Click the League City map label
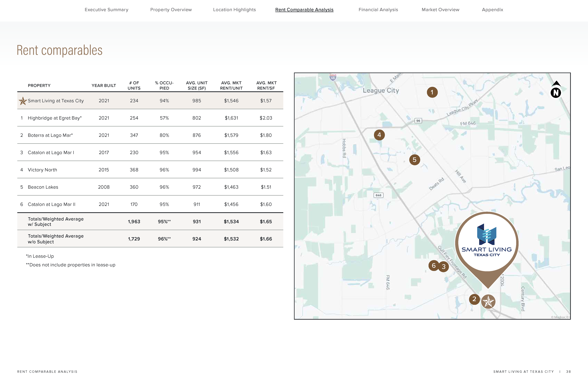The width and height of the screenshot is (588, 380). point(381,90)
